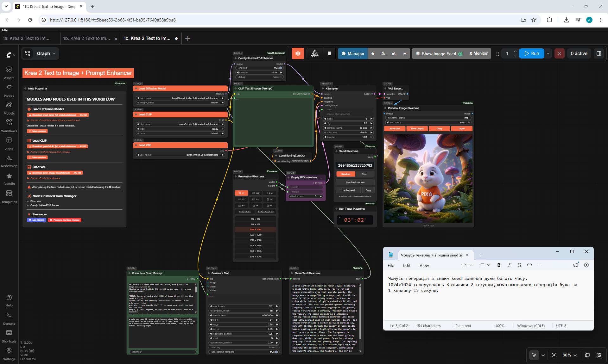Viewport: 608px width, 364px height.
Task: Click Show Image Feed button
Action: pos(439,53)
